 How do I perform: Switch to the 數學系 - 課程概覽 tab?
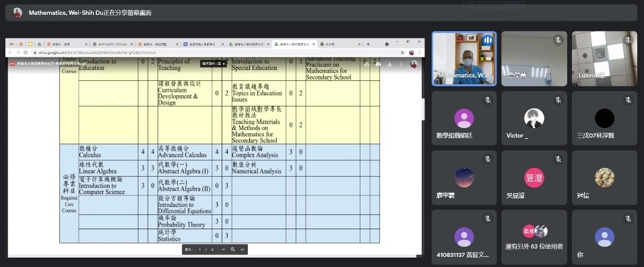click(x=158, y=44)
